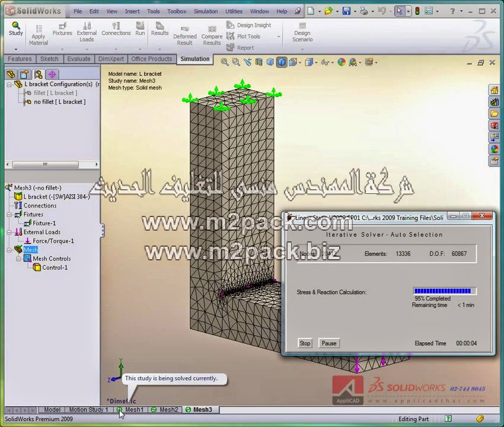
Task: Open PropertyManager tab icon
Action: tap(24, 75)
